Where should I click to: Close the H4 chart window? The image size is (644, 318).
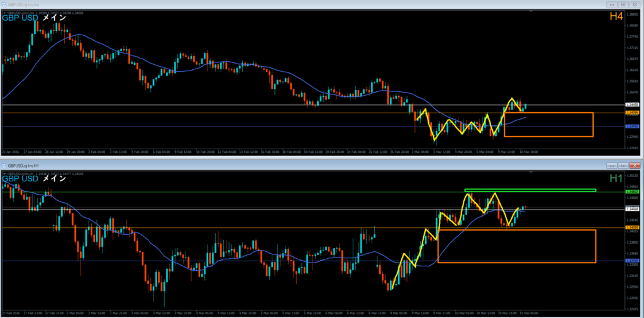point(635,4)
